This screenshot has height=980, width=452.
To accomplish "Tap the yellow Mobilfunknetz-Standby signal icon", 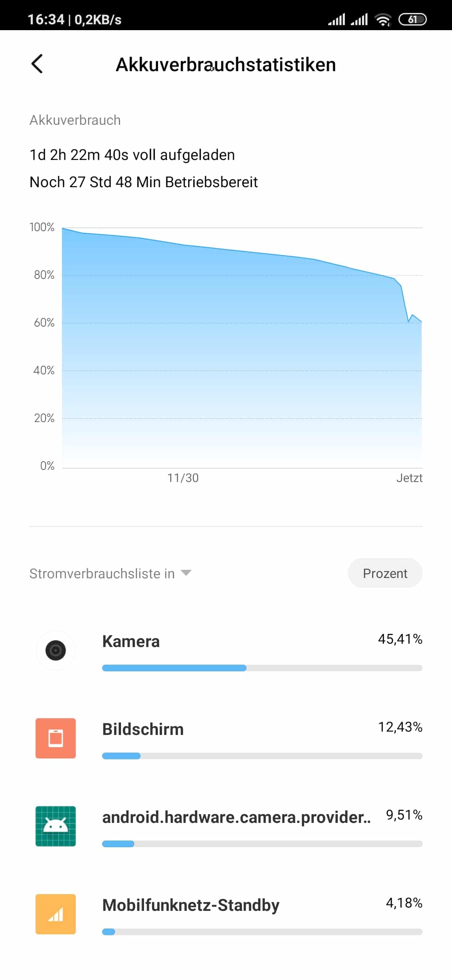I will 56,914.
